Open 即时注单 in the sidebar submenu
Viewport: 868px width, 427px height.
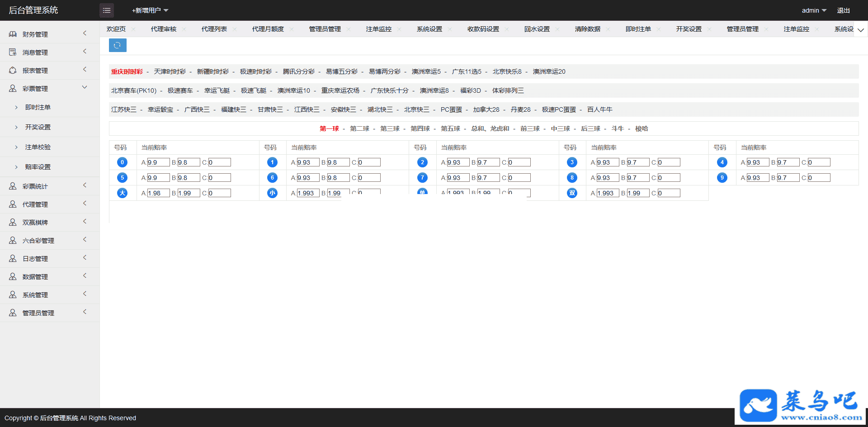click(x=38, y=107)
